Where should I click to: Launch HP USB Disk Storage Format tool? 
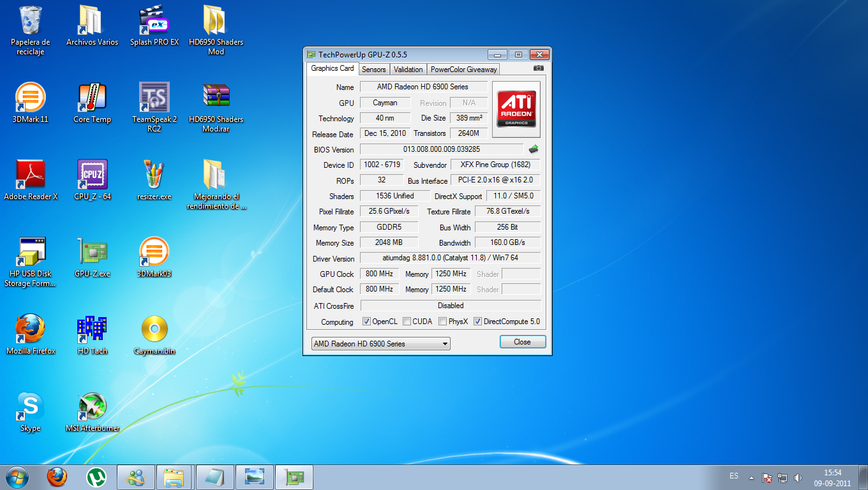[31, 252]
